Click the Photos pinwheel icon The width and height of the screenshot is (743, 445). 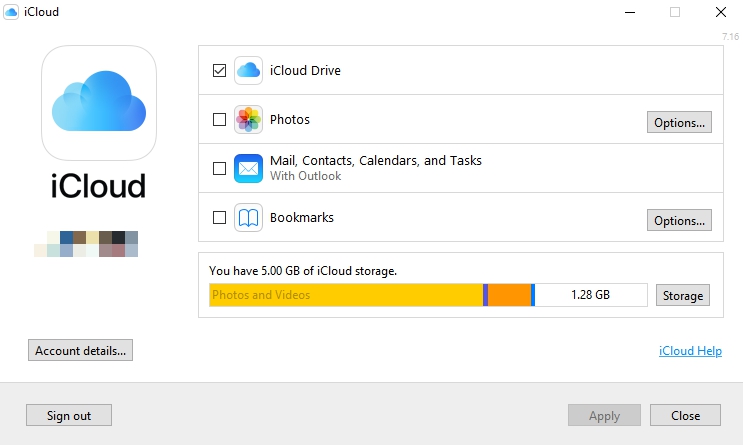248,120
